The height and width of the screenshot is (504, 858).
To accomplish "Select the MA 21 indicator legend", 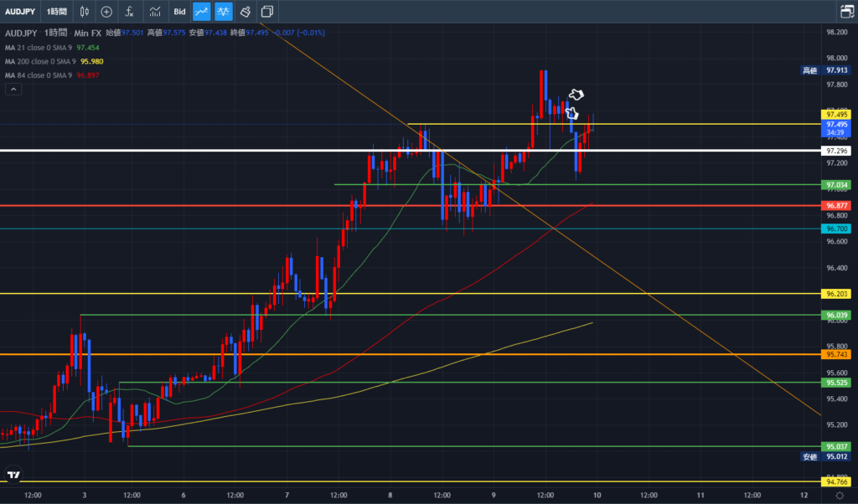I will point(39,48).
